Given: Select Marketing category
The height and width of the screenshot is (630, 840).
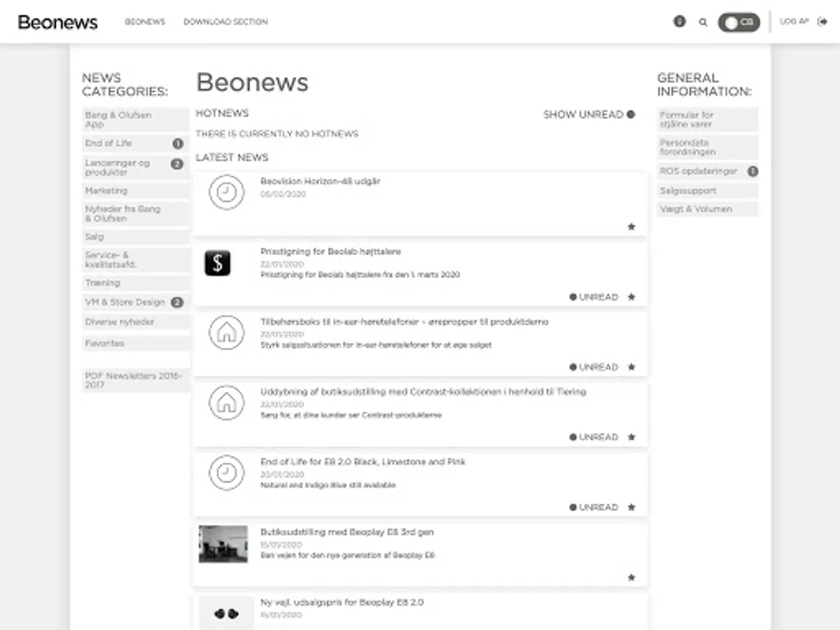Looking at the screenshot, I should (x=136, y=191).
